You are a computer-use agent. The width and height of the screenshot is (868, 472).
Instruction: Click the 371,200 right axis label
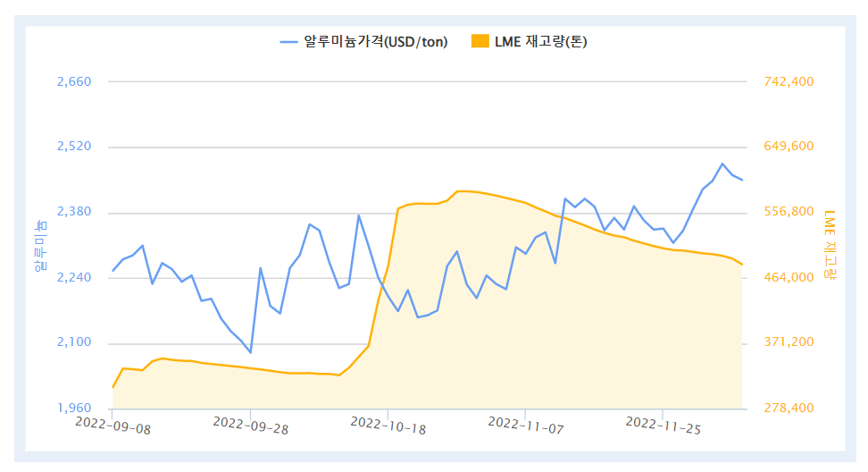click(x=789, y=341)
